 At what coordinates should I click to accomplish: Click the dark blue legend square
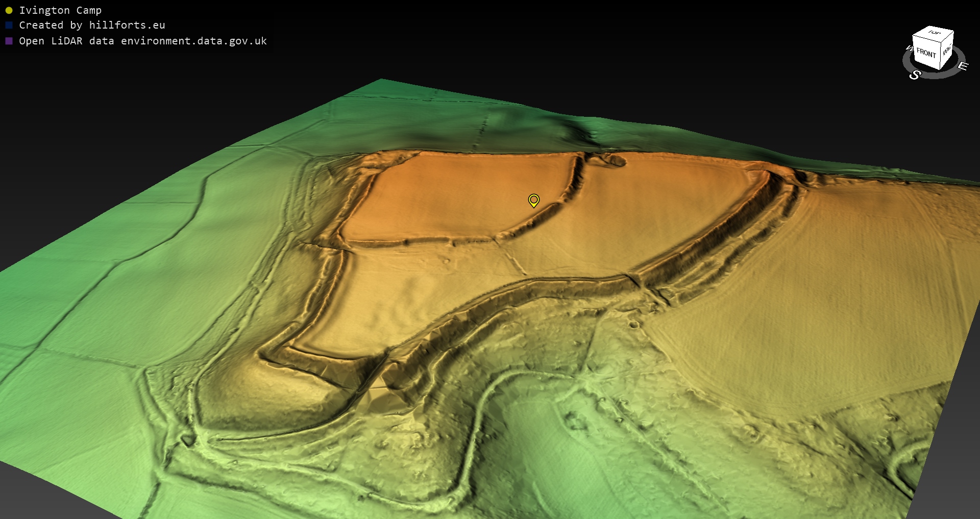(x=9, y=25)
